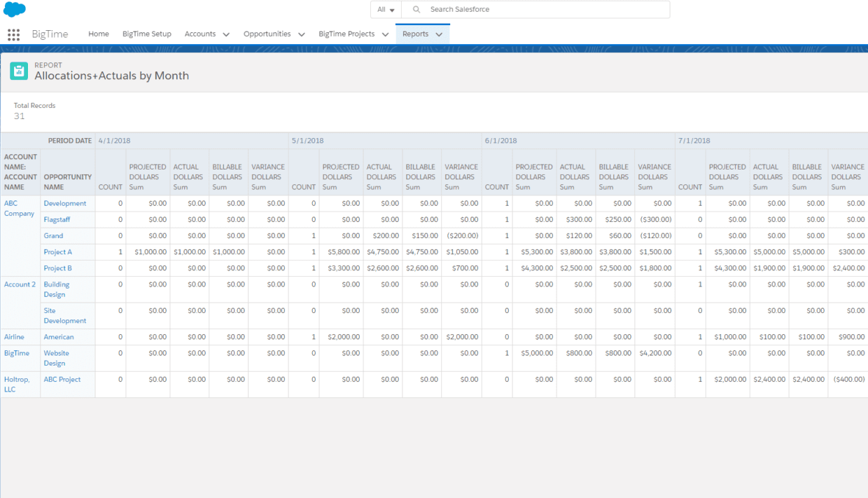Open the Website Design opportunity link
The width and height of the screenshot is (868, 498).
tap(57, 357)
